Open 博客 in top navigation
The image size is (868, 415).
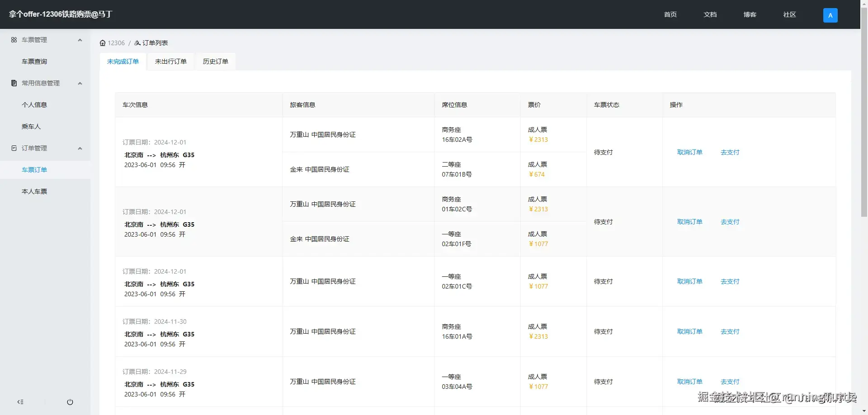750,14
